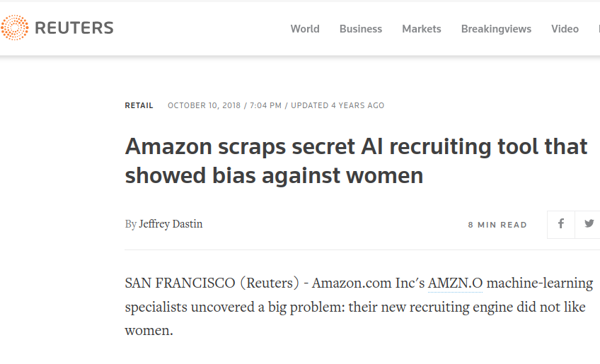Click the SAN FRANCISCO (Reuters) dateline
600x364 pixels.
[212, 283]
